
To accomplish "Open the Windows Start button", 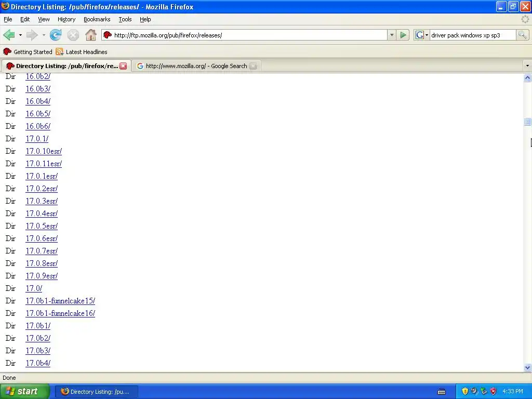I will 24,392.
